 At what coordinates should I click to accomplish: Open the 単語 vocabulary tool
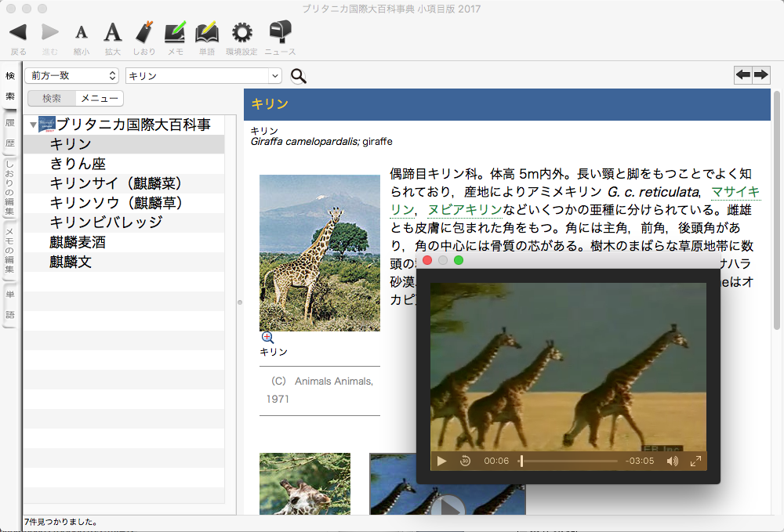206,33
